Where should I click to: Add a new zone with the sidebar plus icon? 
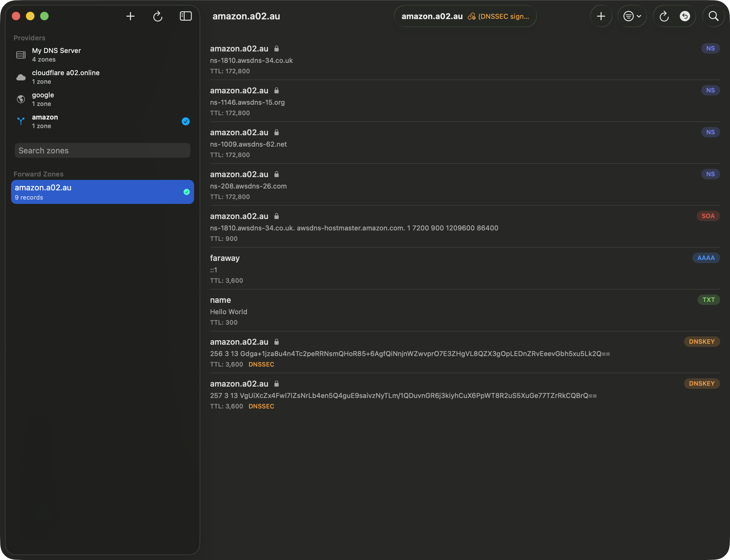(x=130, y=16)
